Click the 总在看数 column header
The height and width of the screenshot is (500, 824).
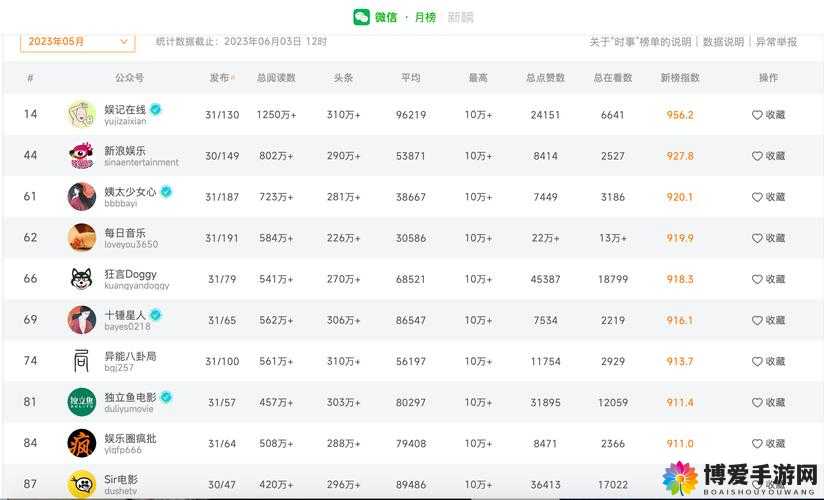[613, 78]
